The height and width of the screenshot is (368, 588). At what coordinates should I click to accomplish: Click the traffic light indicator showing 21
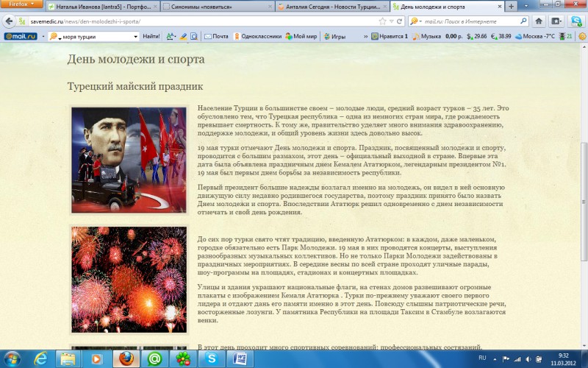(x=565, y=36)
